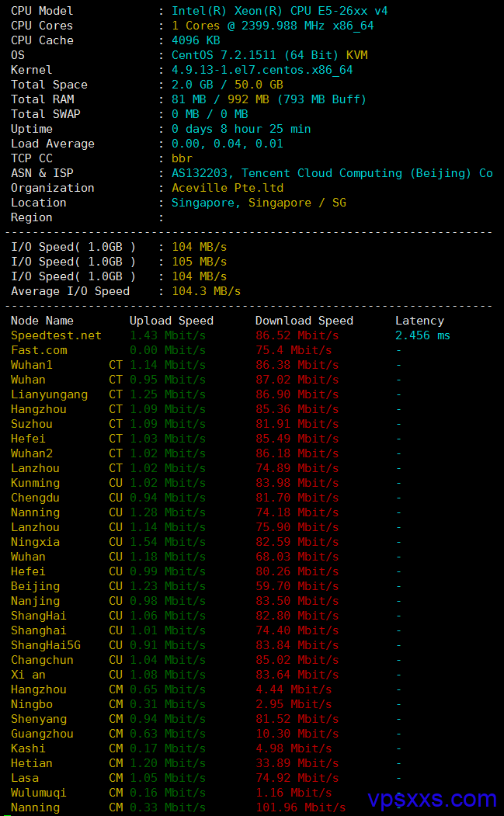Click the 2.456 ms latency value
This screenshot has width=504, height=816.
[422, 335]
